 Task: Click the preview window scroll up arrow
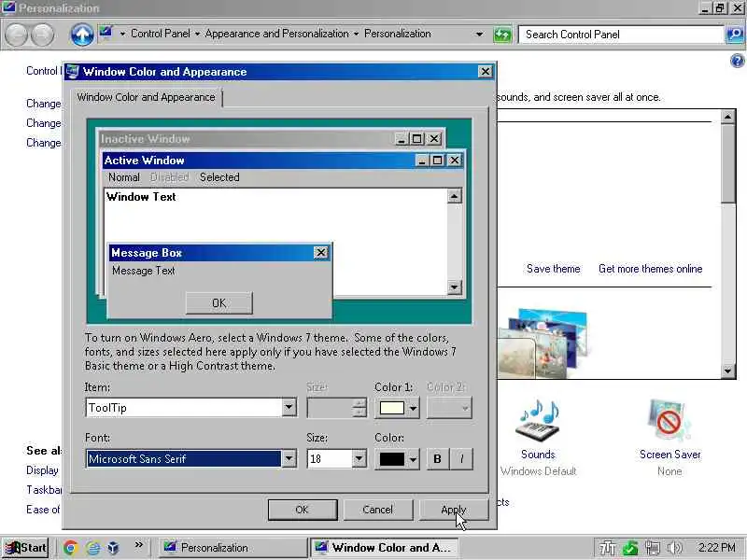pos(454,196)
